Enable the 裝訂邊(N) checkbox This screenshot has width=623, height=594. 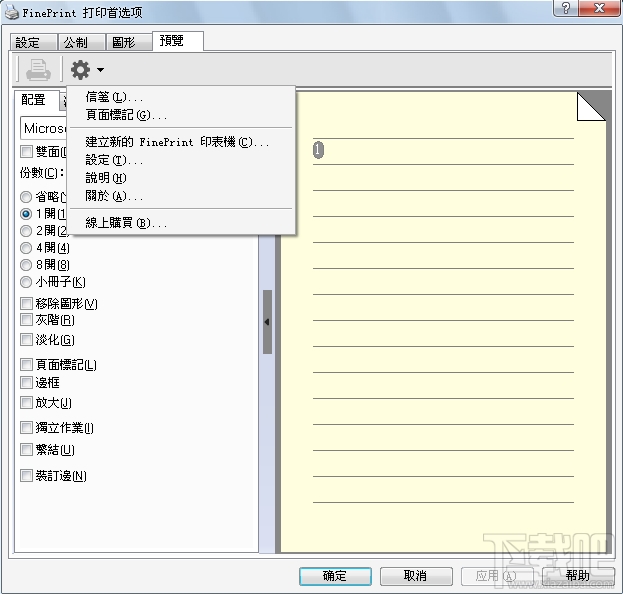pyautogui.click(x=26, y=476)
